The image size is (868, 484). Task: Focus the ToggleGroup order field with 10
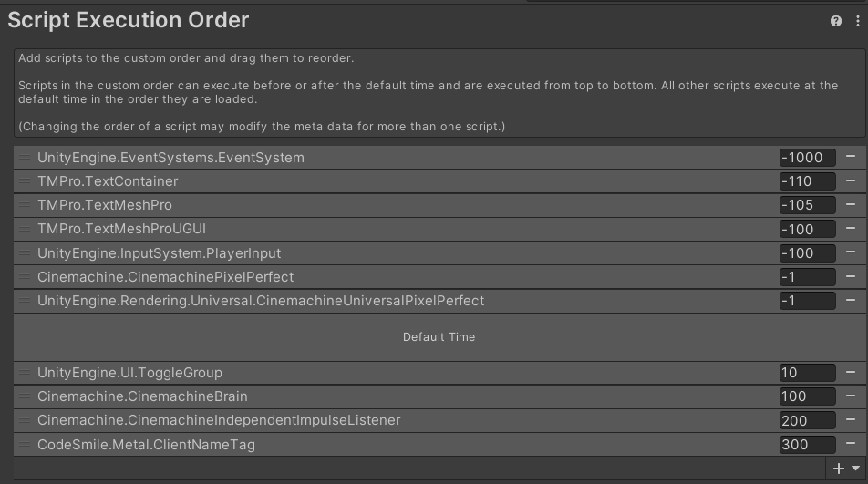[807, 373]
